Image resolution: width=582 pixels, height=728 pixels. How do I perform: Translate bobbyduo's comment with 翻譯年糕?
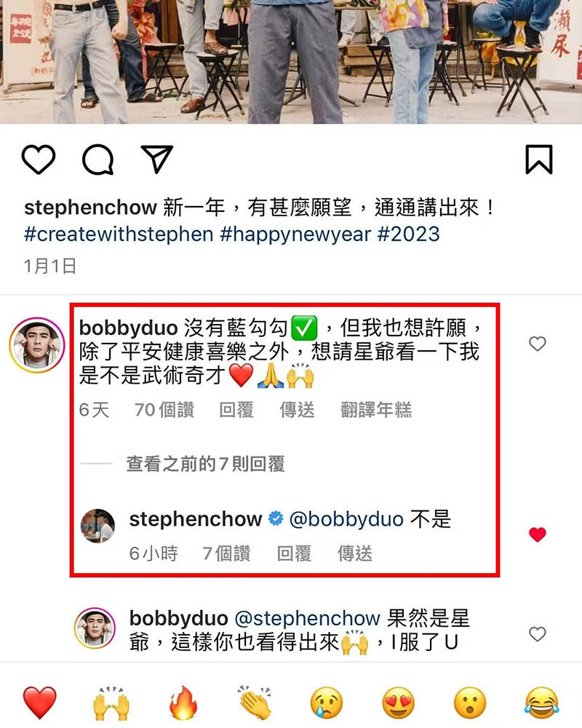coord(376,409)
